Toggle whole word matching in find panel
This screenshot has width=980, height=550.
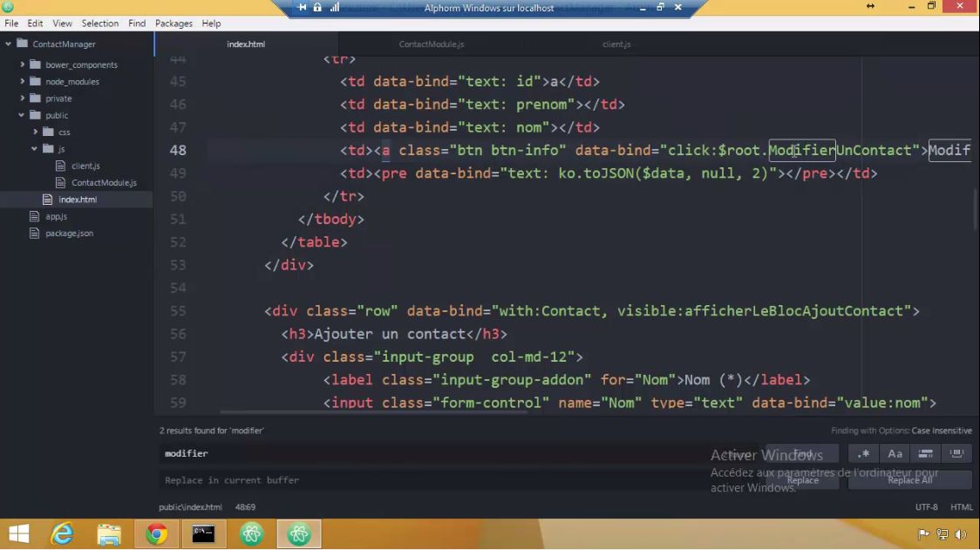coord(925,453)
